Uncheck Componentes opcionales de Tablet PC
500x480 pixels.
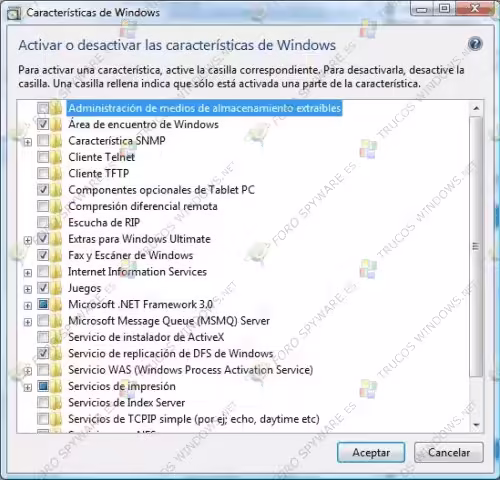(43, 189)
